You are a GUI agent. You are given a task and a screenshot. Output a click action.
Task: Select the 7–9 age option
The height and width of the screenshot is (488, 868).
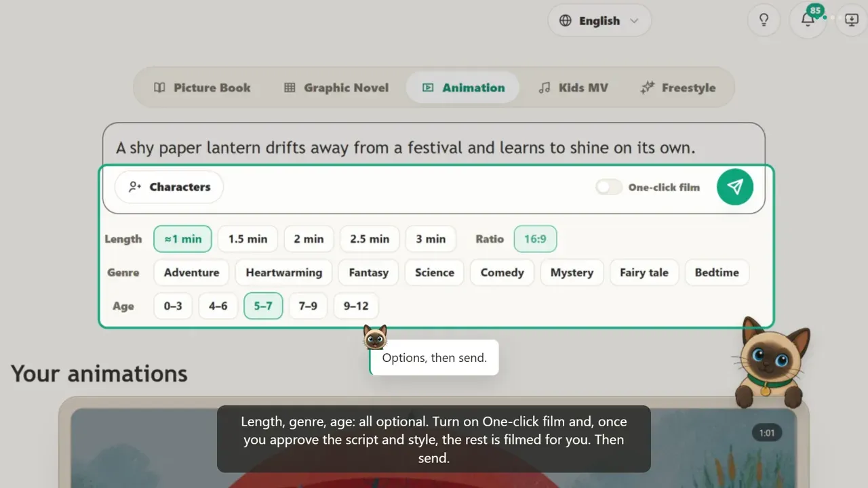[x=308, y=306]
